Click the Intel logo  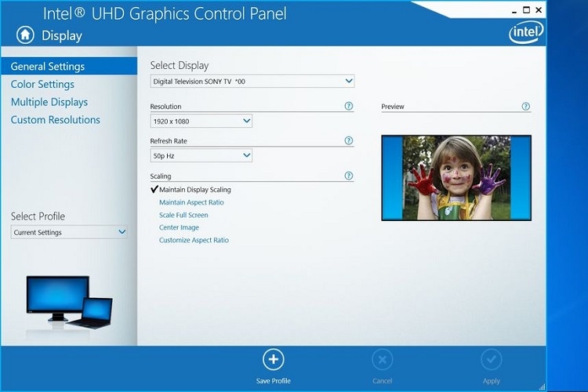(x=526, y=32)
